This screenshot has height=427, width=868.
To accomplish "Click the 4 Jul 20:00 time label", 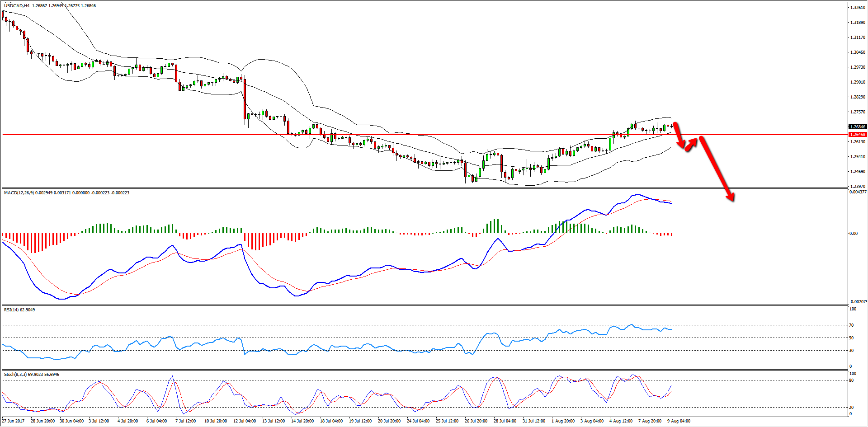I will click(x=127, y=421).
